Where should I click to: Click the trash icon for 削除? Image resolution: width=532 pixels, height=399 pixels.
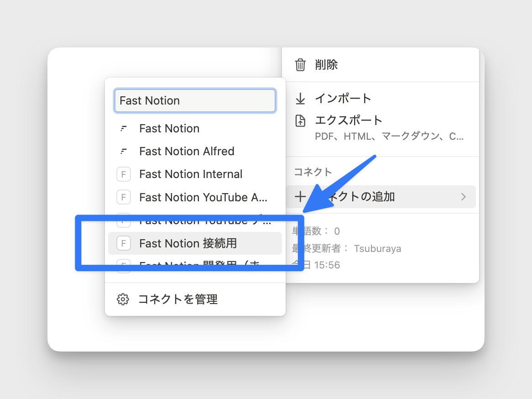click(x=300, y=64)
